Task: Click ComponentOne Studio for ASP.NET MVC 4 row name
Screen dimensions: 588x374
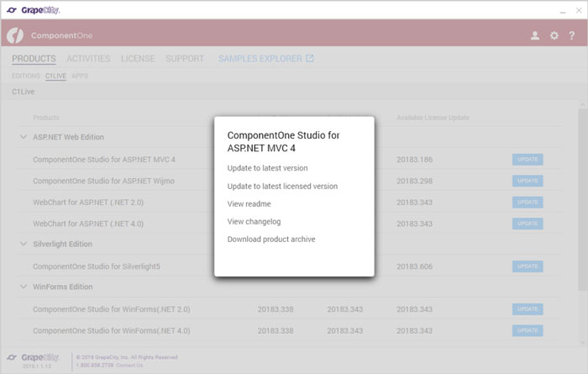Action: [104, 160]
